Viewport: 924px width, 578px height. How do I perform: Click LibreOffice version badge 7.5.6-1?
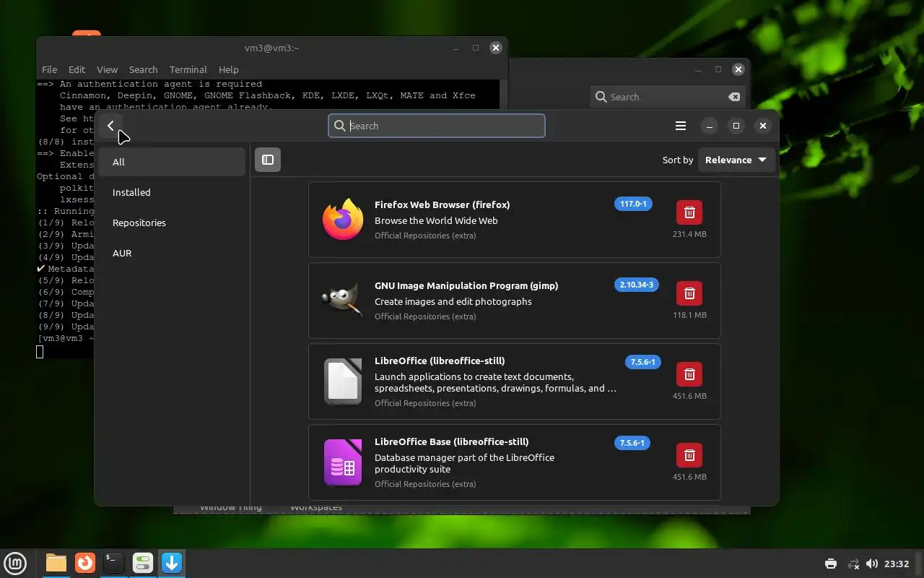[x=642, y=362]
